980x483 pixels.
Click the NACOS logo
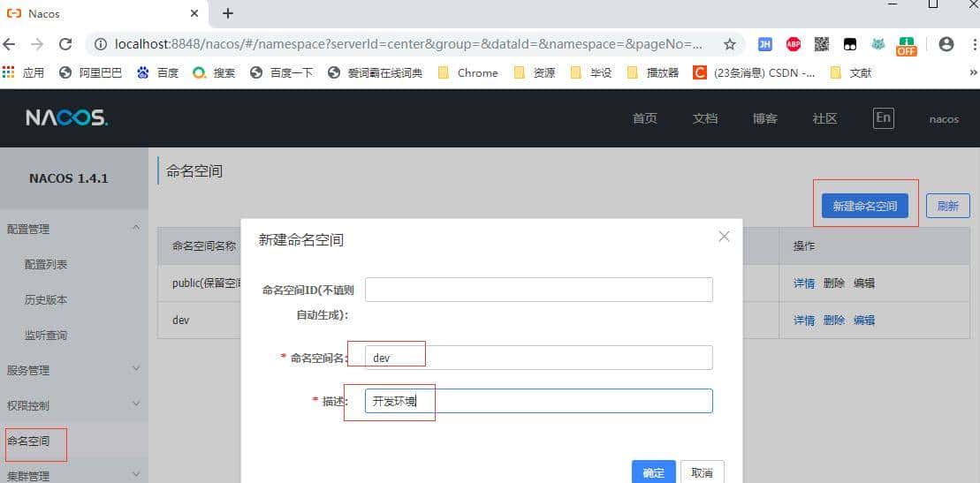[67, 118]
